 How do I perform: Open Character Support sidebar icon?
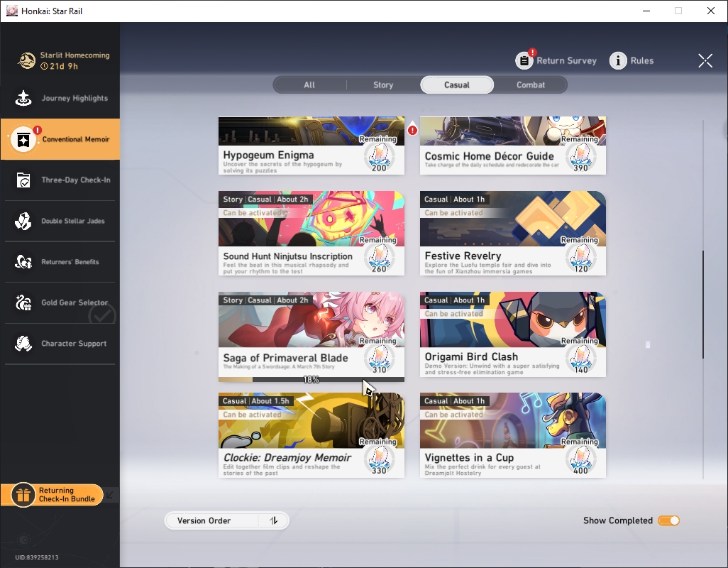(23, 344)
